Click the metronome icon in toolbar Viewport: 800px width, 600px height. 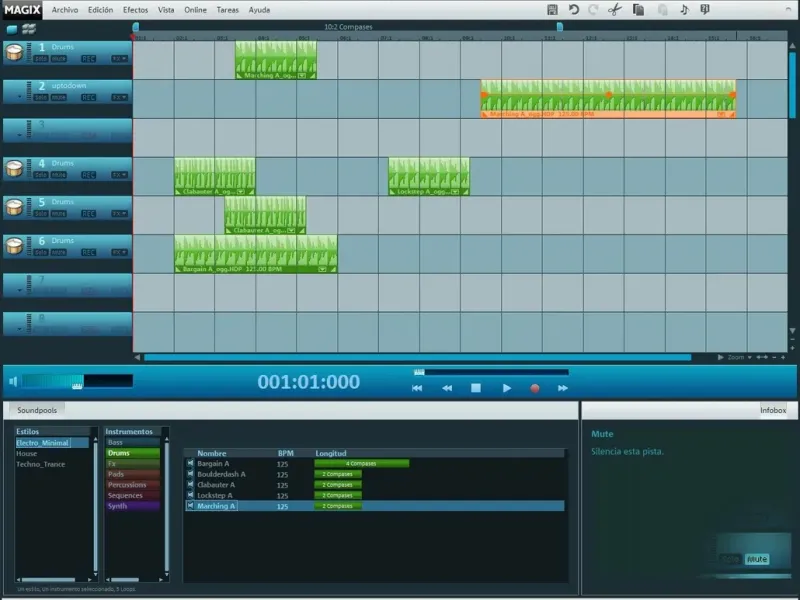(705, 10)
